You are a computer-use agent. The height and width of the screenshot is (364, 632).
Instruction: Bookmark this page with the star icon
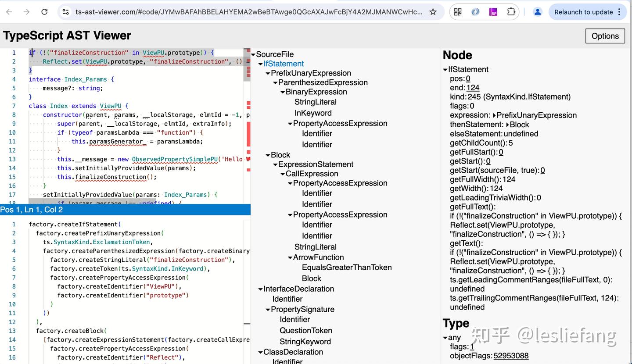433,12
